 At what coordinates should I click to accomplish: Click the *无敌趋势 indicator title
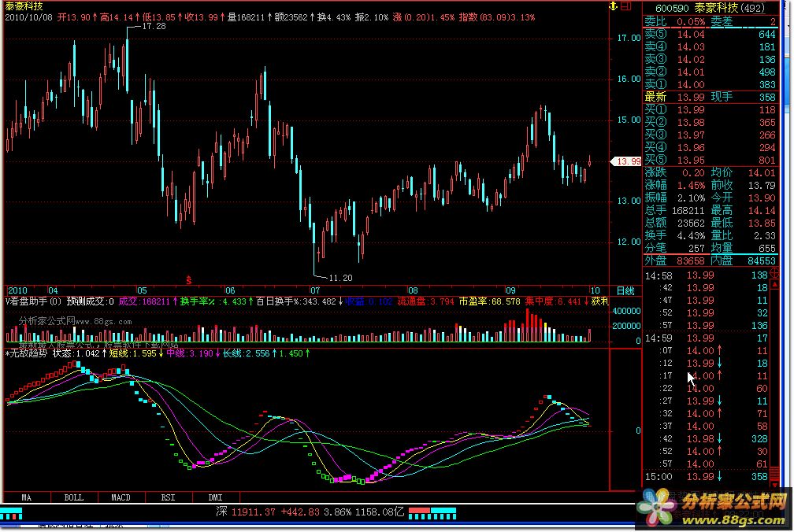pos(26,353)
